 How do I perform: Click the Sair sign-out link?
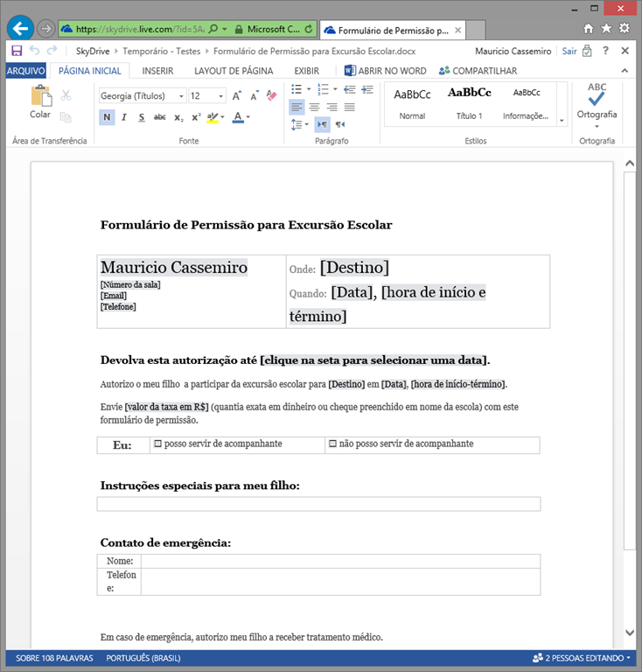tap(569, 52)
